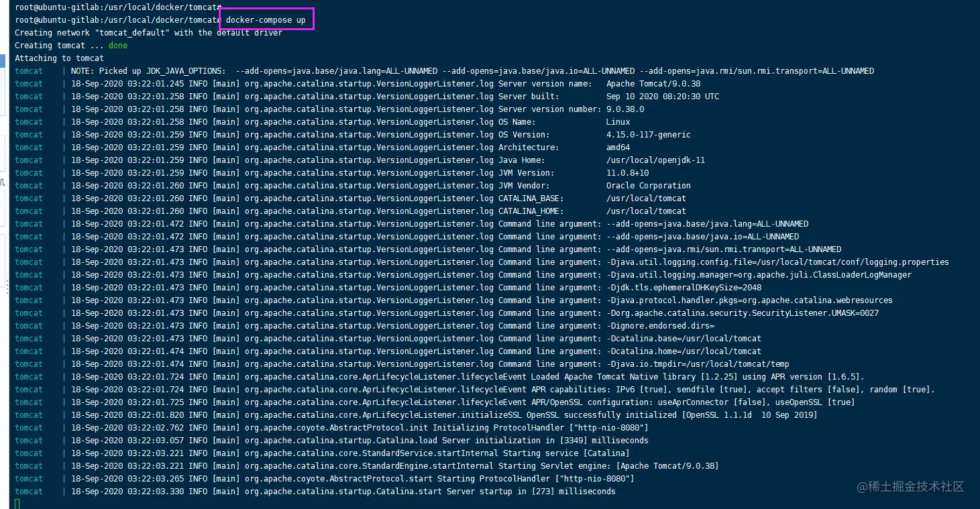Click JVM Vendor "Oracle Corporation"
This screenshot has width=980, height=509.
coord(649,186)
